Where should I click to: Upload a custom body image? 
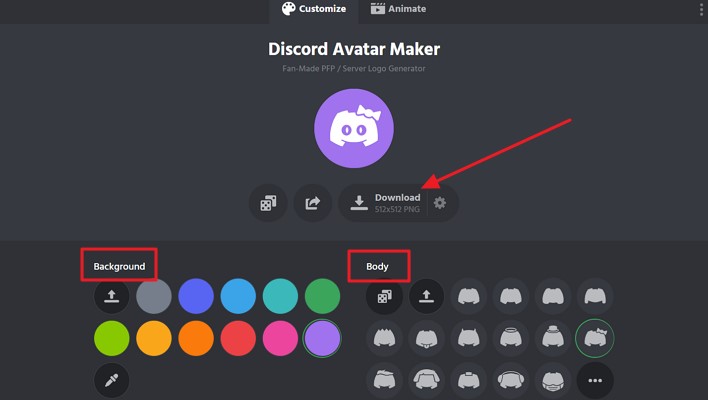(426, 296)
